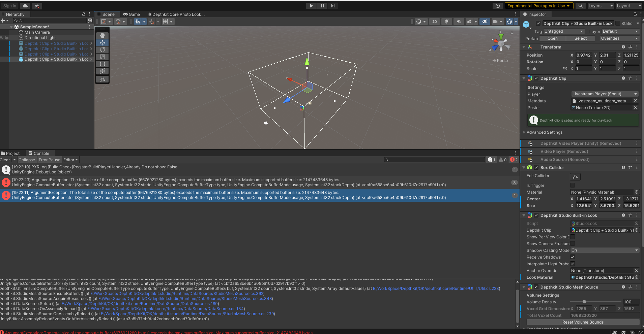
Task: Open the Player dropdown Livestream Player (Spout)
Action: tap(605, 94)
